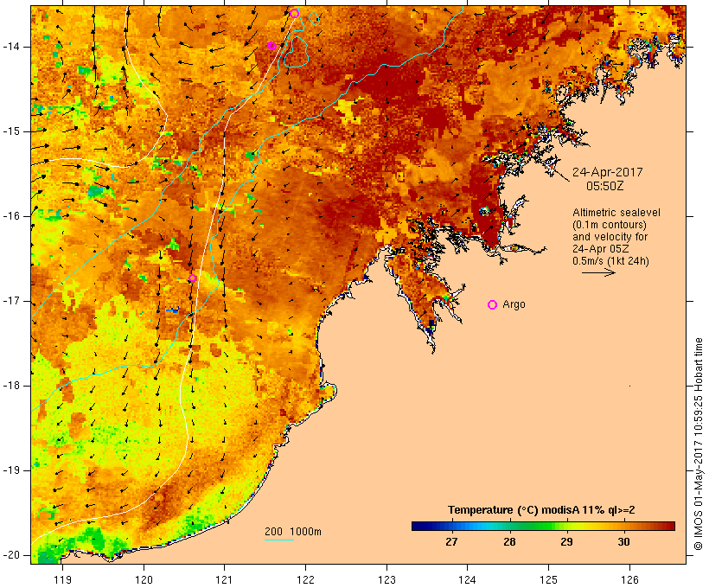
Task: Click the latitude label '-17'
Action: point(11,301)
